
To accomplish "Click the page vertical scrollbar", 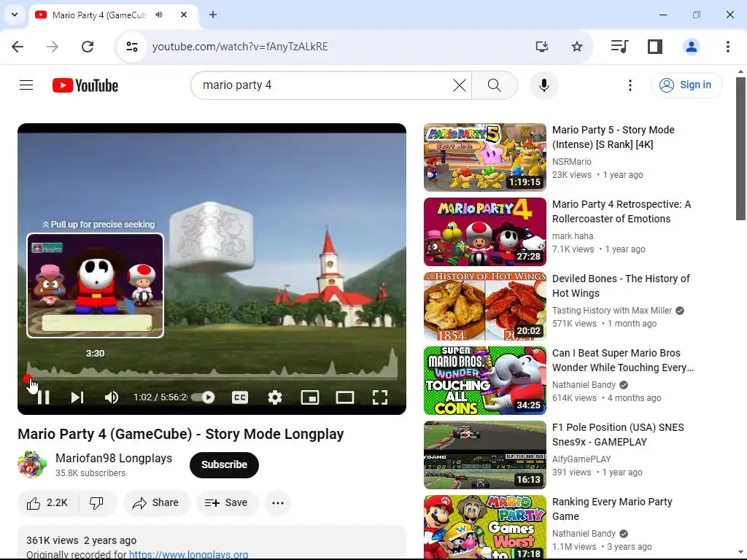I will point(740,149).
